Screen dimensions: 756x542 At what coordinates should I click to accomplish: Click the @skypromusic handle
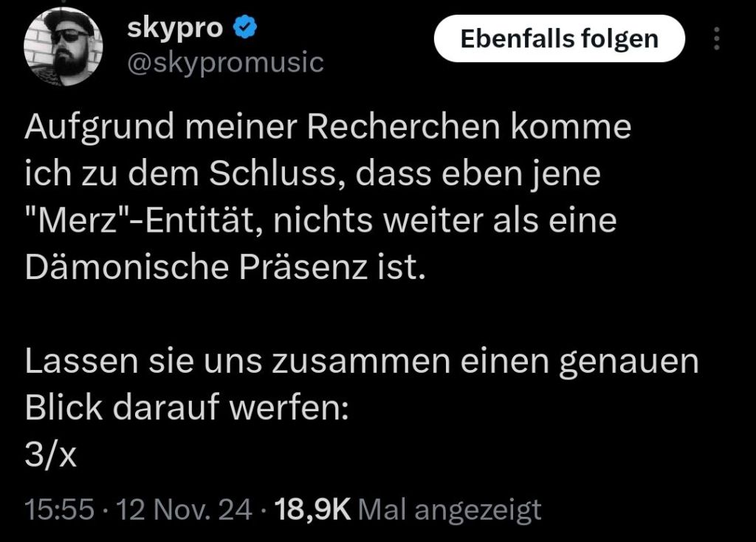(x=226, y=63)
